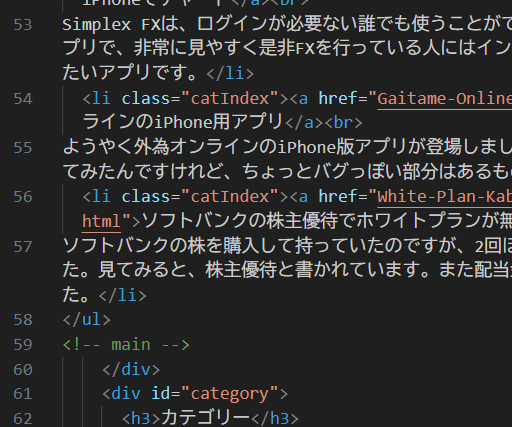Click line number 57 in the gutter
Screen dimensions: 512x427
pyautogui.click(x=23, y=246)
